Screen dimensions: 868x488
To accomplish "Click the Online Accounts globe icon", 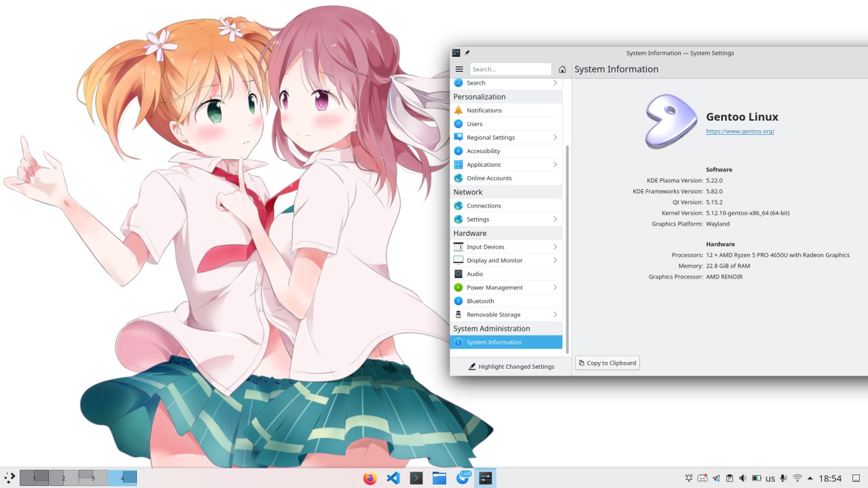I will click(458, 178).
